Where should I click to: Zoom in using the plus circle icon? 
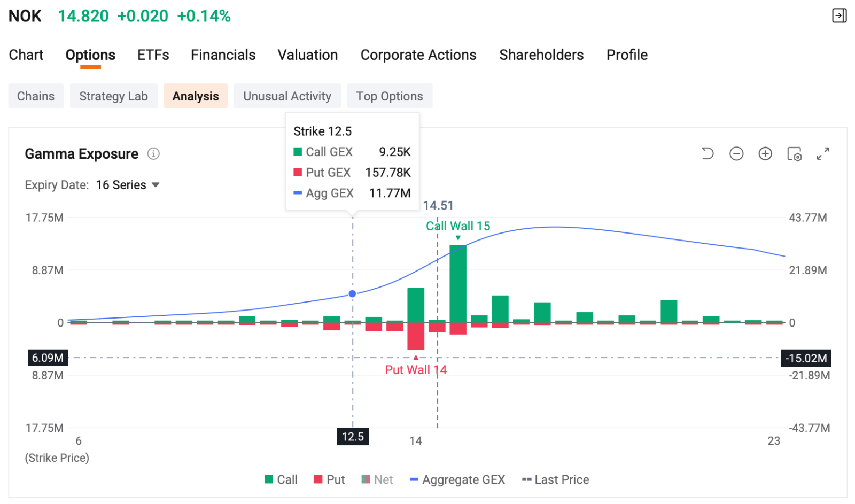point(765,154)
